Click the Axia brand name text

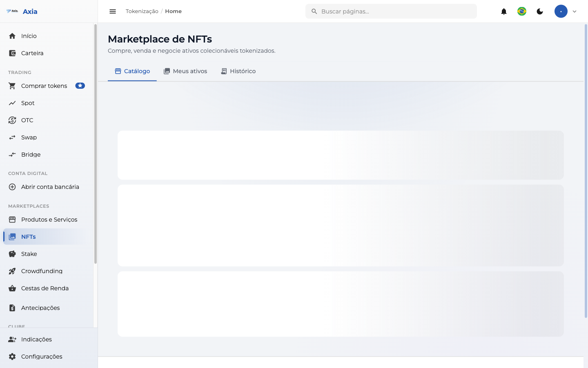click(30, 11)
